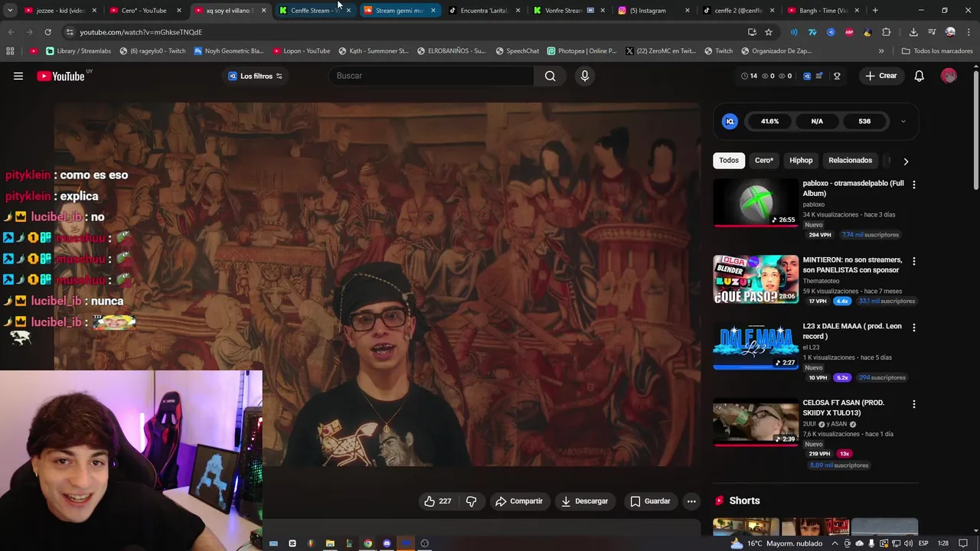
Task: Click the 41.6% vidIQ score pill
Action: click(x=769, y=121)
